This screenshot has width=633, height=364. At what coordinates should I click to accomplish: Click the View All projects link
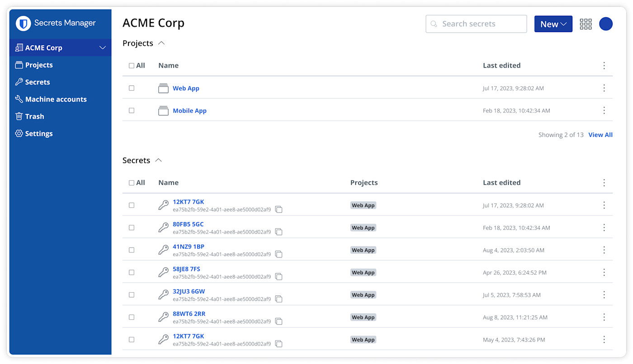(x=600, y=135)
